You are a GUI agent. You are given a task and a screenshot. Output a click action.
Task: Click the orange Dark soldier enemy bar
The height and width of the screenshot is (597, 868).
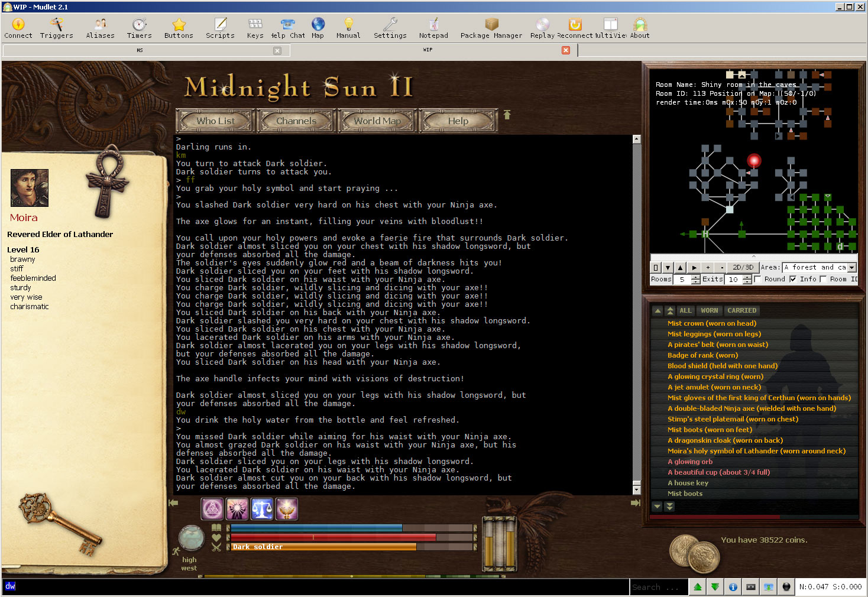(352, 547)
